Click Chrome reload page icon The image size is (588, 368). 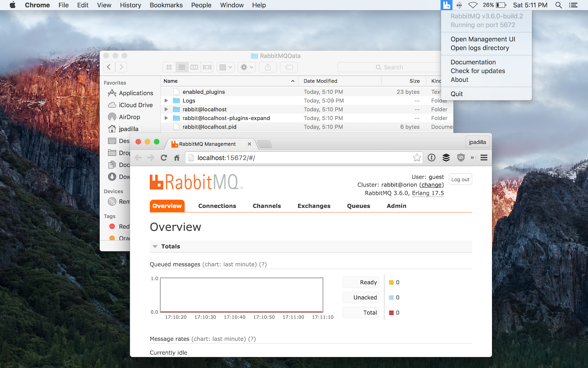(x=164, y=158)
